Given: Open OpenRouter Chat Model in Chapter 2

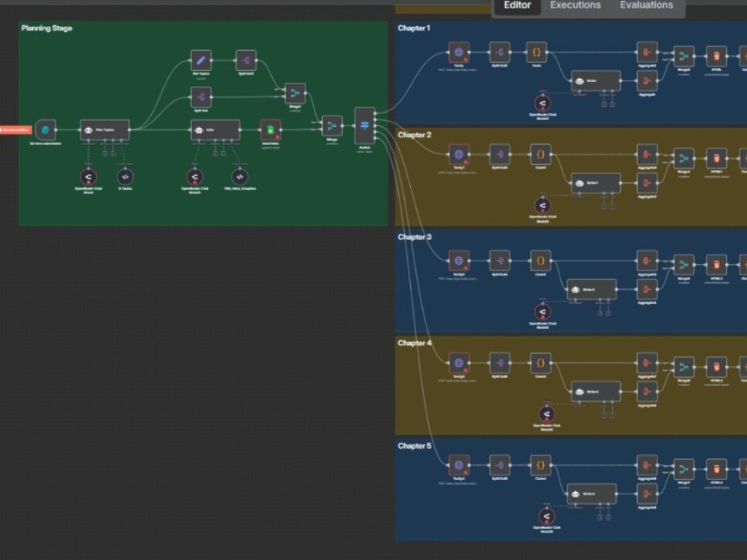Looking at the screenshot, I should pyautogui.click(x=542, y=205).
